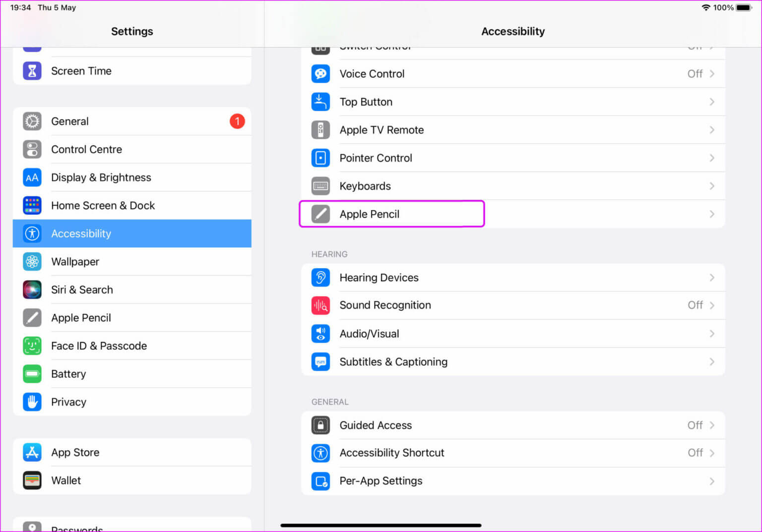Tap the Apple TV Remote icon
762x532 pixels.
(320, 130)
